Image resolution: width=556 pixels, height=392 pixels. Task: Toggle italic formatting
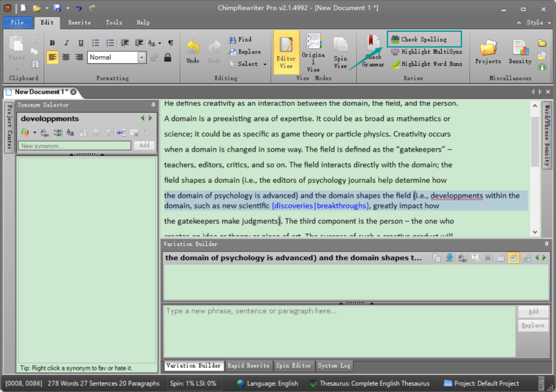click(x=66, y=43)
